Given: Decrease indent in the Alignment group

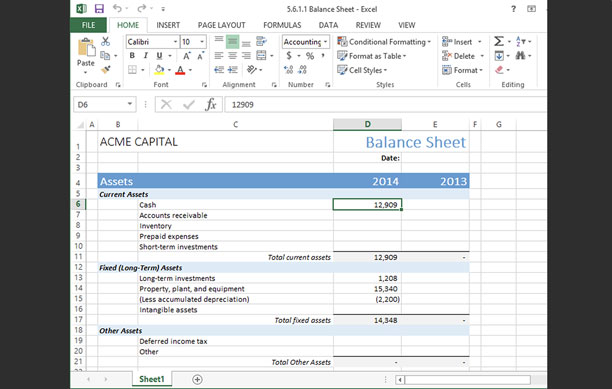Looking at the screenshot, I should click(x=219, y=70).
